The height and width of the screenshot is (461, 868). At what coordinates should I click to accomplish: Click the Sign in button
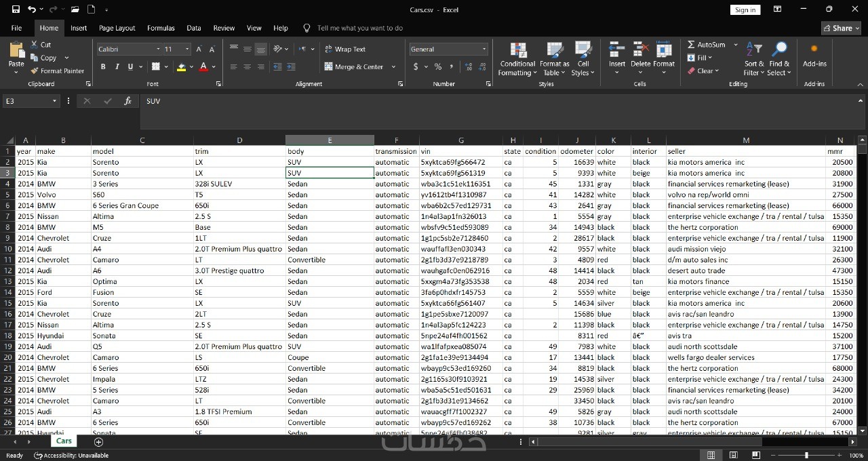[x=745, y=9]
